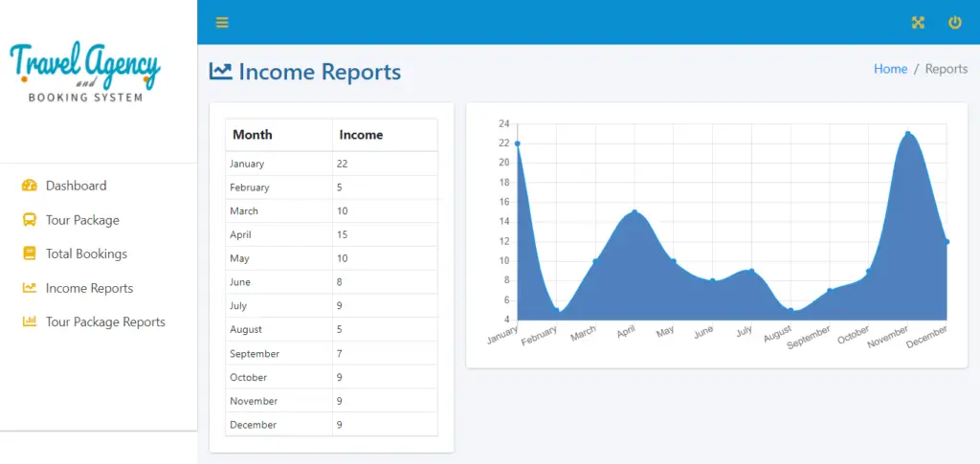This screenshot has height=464, width=980.
Task: Click the Travel Agency logo
Action: tap(86, 72)
